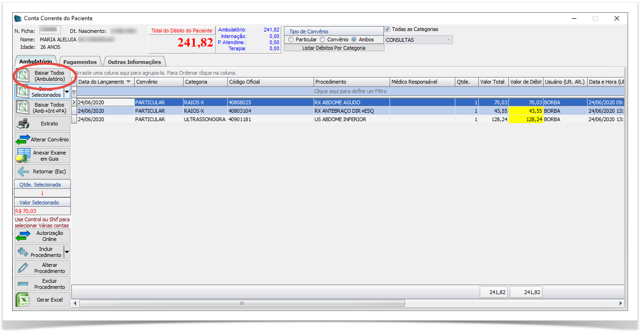Image resolution: width=644 pixels, height=334 pixels.
Task: Click the horizontal scrollbar thumb below the grid
Action: 242,303
